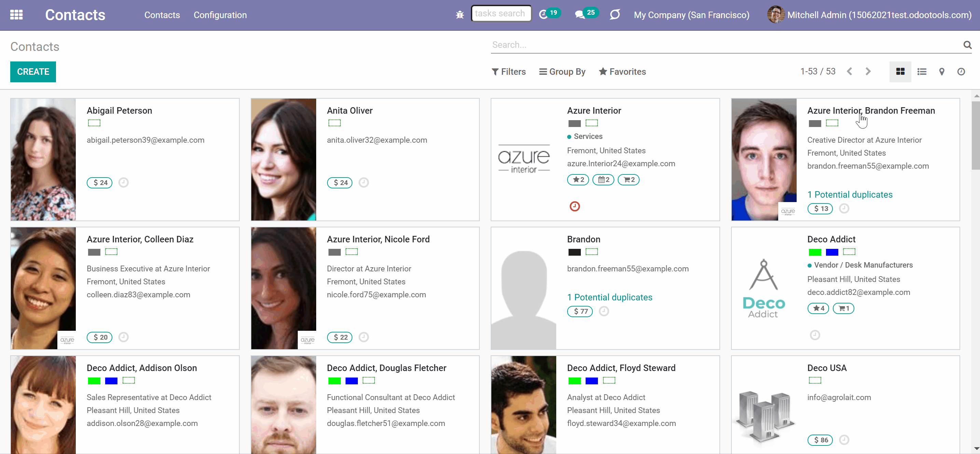Click the refresh circle icon in top bar
Screen dimensions: 980x454
[615, 15]
